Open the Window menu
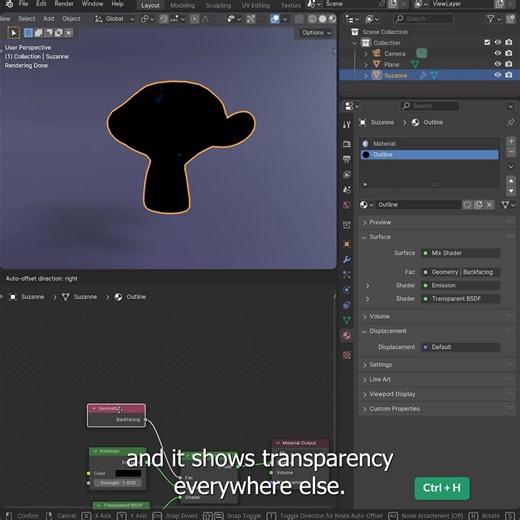520x520 pixels. (92, 4)
